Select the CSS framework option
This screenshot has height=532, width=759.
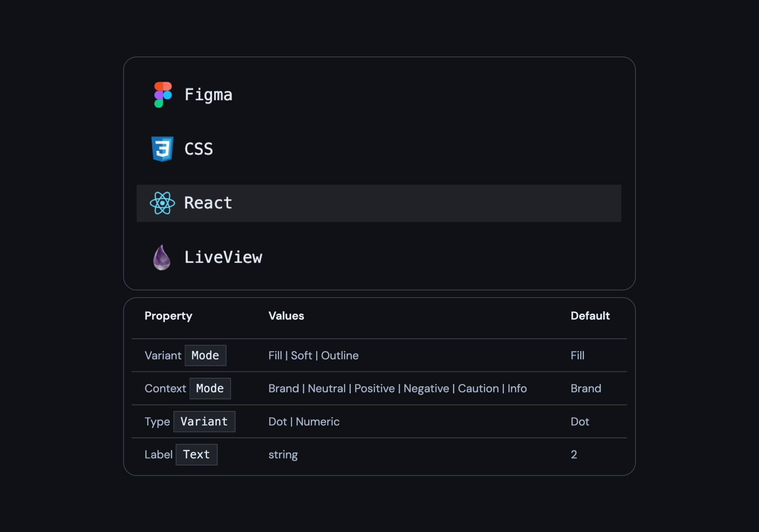[198, 149]
